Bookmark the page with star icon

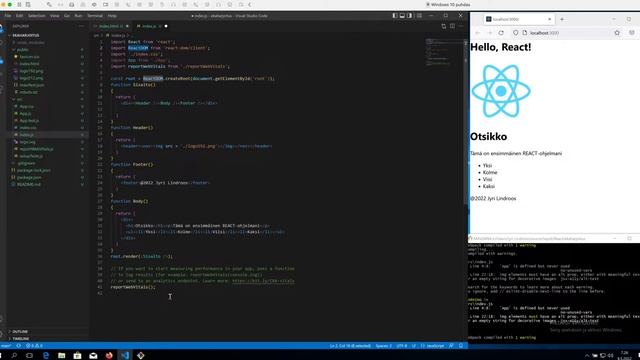[617, 33]
